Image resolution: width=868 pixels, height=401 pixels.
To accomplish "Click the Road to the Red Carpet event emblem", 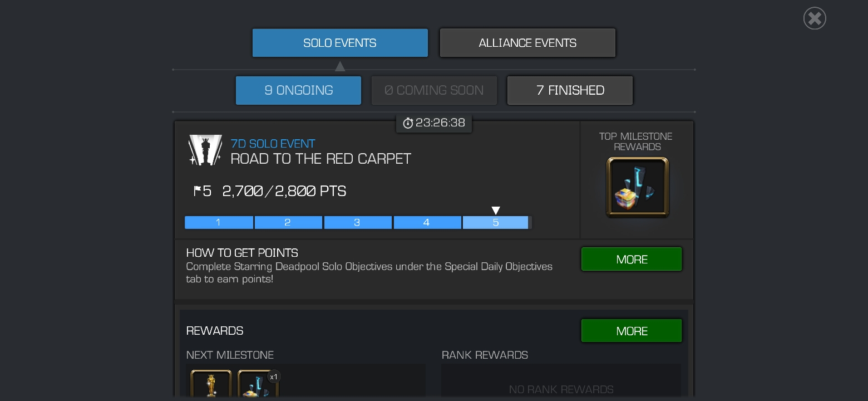I will coord(205,150).
